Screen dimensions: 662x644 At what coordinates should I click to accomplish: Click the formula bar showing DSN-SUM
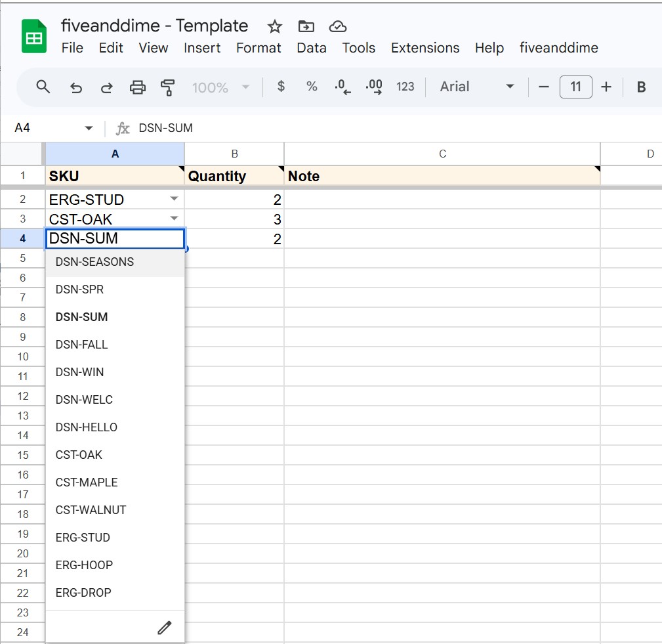pos(397,128)
